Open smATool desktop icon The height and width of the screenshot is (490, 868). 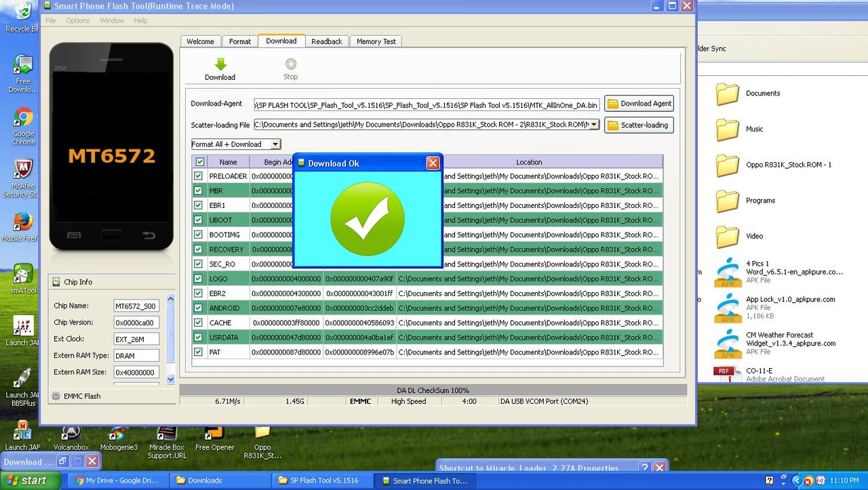click(x=23, y=274)
